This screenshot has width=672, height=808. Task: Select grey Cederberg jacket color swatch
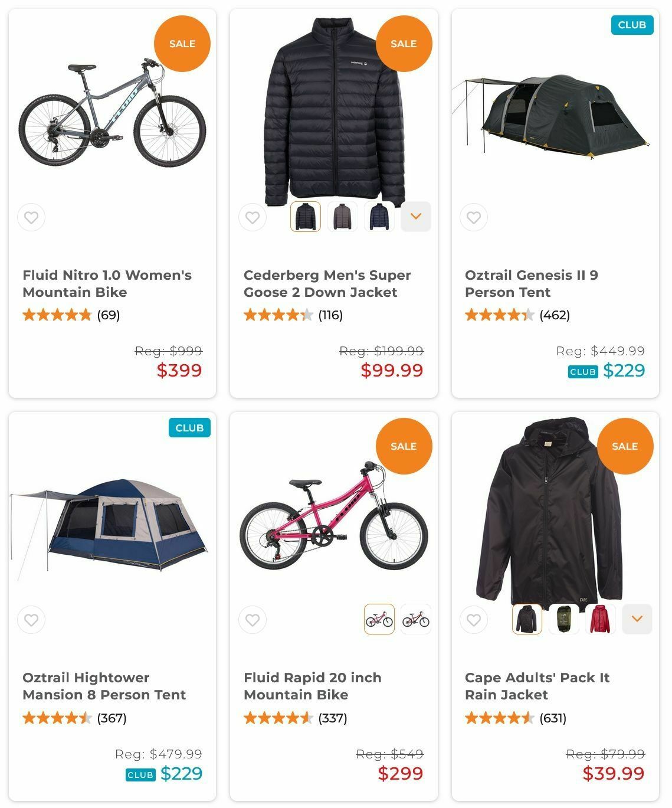342,217
